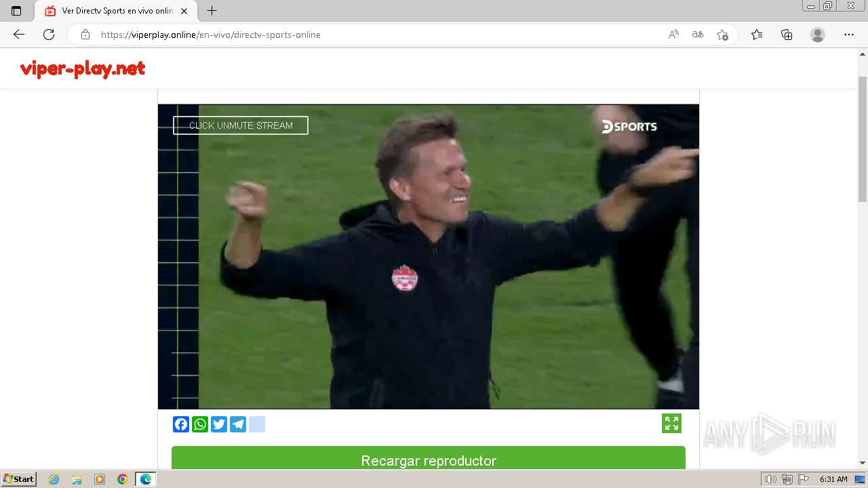Enter fullscreen with green expand icon

tap(672, 424)
